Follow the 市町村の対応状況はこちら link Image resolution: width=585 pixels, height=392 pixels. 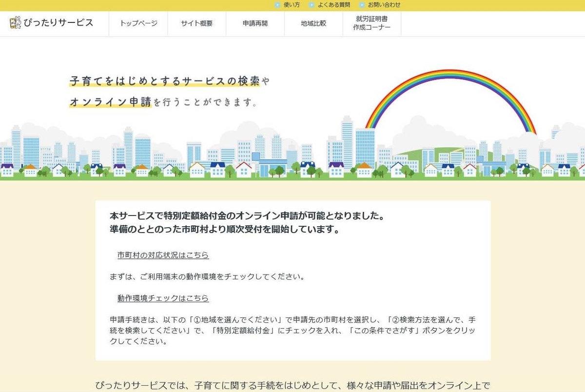tap(163, 255)
